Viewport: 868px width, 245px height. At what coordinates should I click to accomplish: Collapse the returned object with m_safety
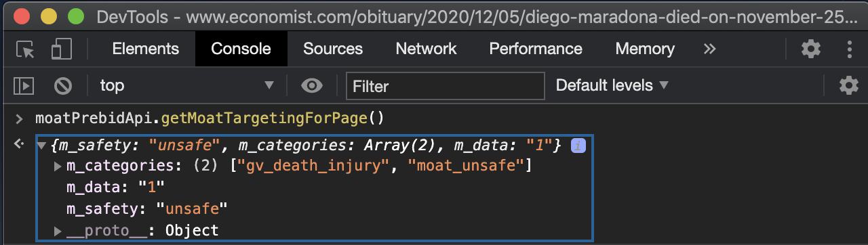click(x=42, y=145)
